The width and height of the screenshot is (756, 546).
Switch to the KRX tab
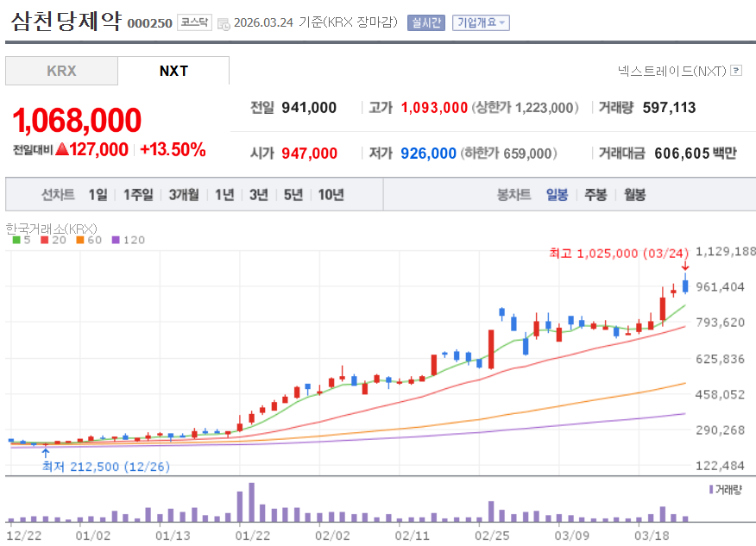tap(61, 71)
